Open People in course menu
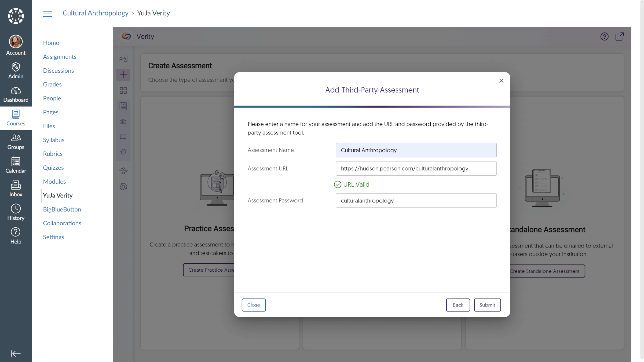 [52, 98]
